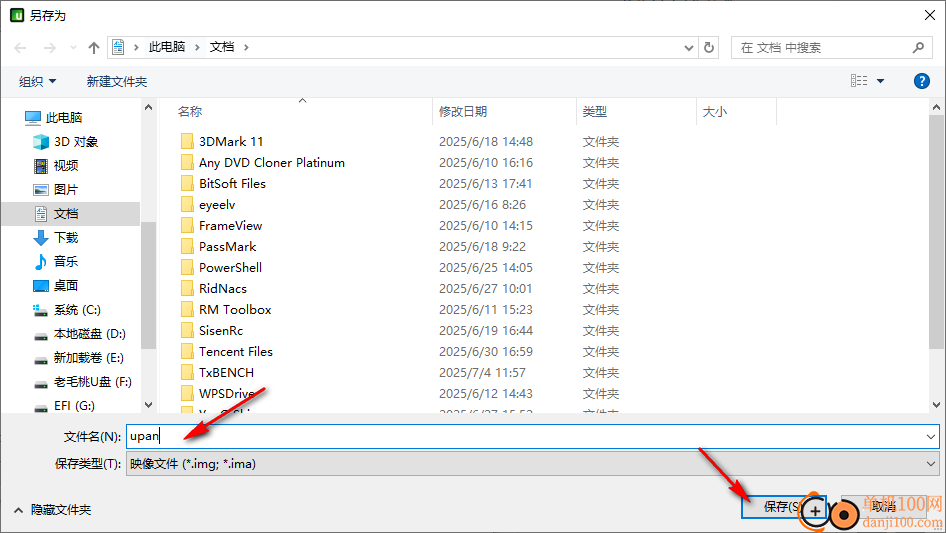Image resolution: width=946 pixels, height=533 pixels.
Task: Sort by 名称 column header
Action: [x=189, y=112]
